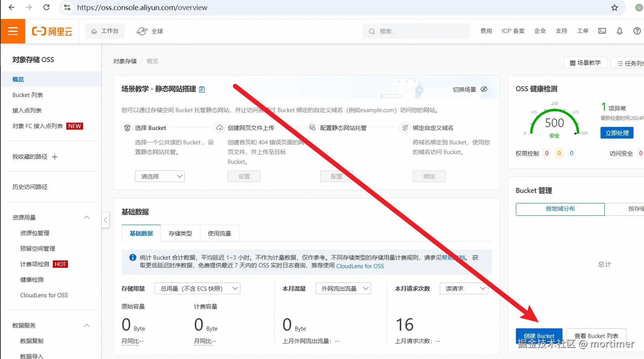Viewport: 644px width, 359px height.
Task: Click the orange 权限控制 count 0
Action: pyautogui.click(x=559, y=153)
